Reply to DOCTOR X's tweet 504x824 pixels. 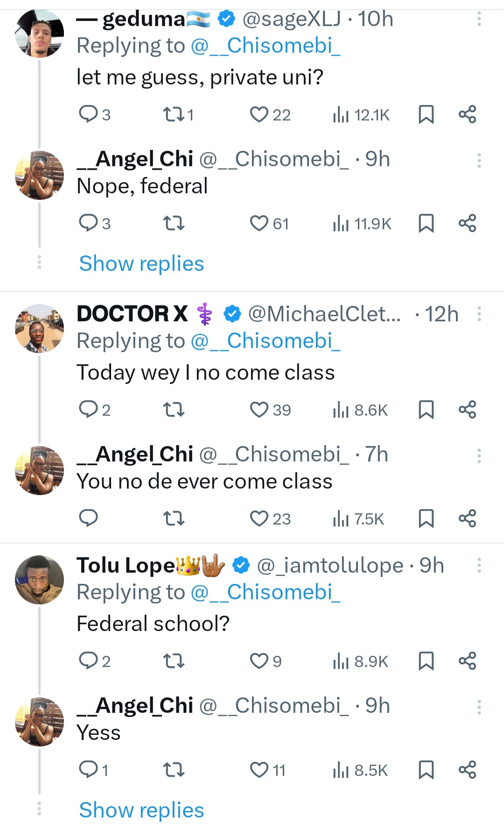pos(88,410)
